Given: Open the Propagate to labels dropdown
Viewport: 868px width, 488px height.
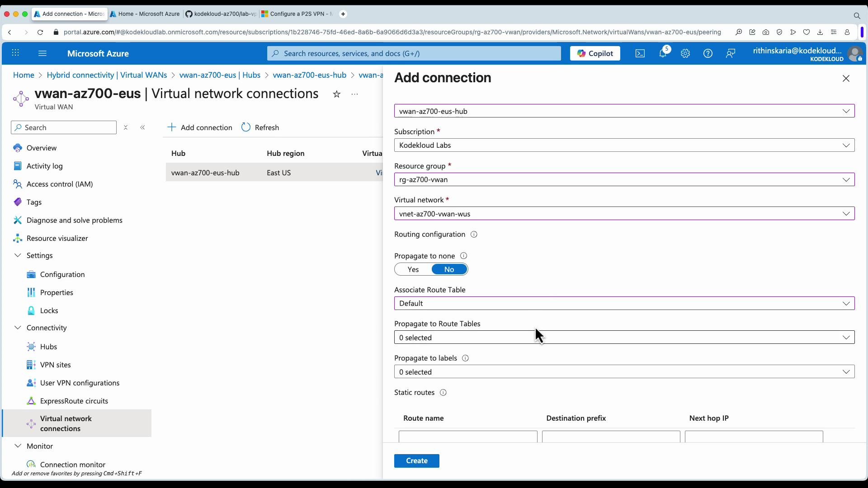Looking at the screenshot, I should (624, 372).
